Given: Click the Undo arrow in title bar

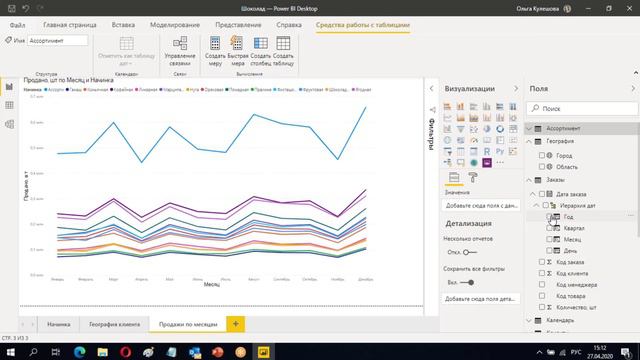Looking at the screenshot, I should (x=26, y=8).
